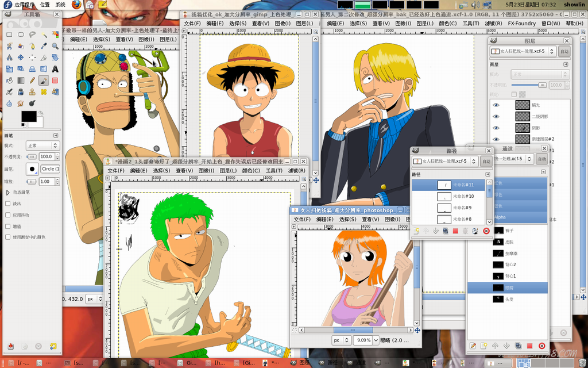Image resolution: width=588 pixels, height=368 pixels.
Task: Open the 图层 panel tab menu arrow
Action: pyautogui.click(x=566, y=64)
